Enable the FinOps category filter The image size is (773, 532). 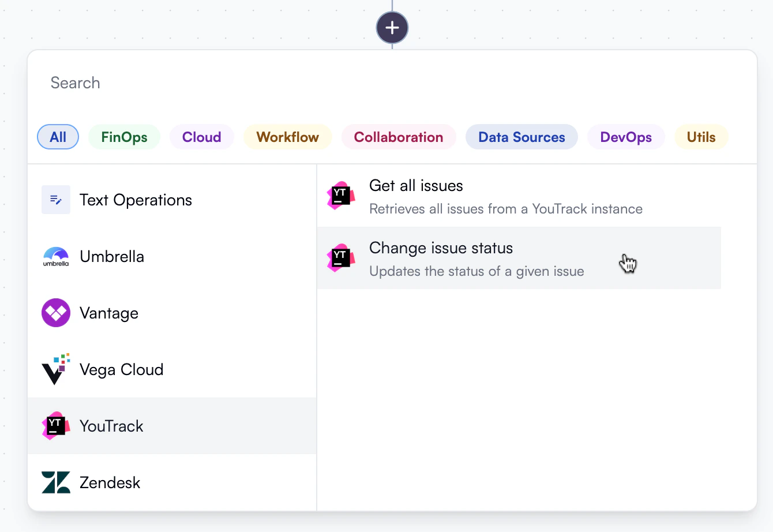[x=124, y=137]
